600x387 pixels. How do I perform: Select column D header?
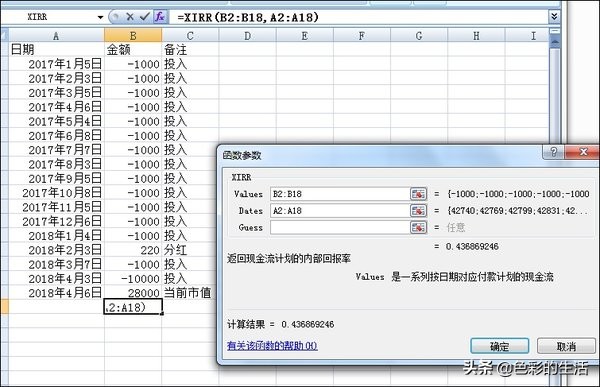click(x=248, y=36)
